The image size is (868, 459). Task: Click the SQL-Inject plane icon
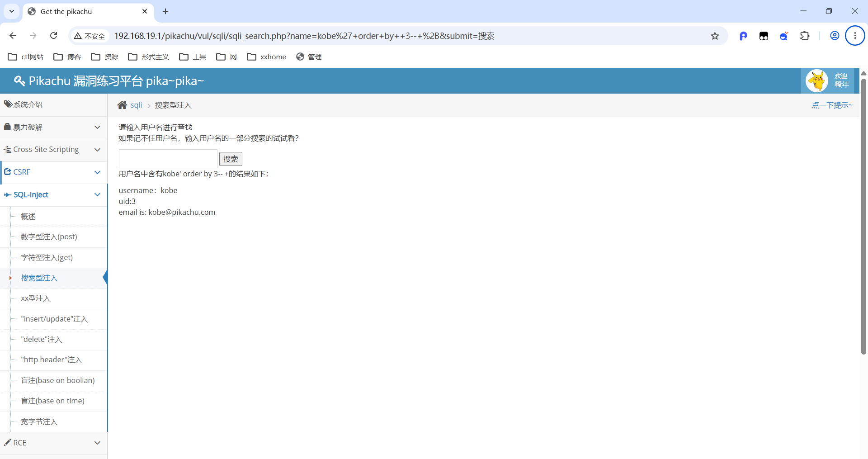[x=7, y=194]
